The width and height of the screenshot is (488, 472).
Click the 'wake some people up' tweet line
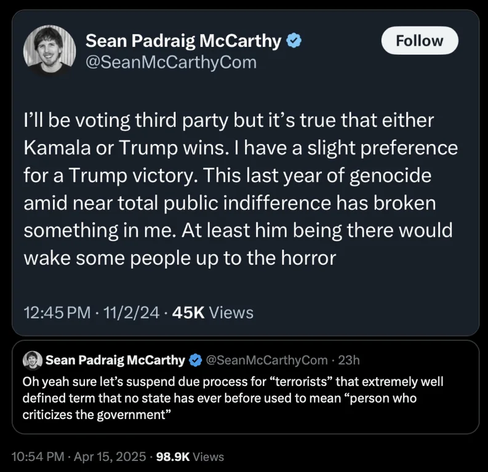pyautogui.click(x=180, y=258)
